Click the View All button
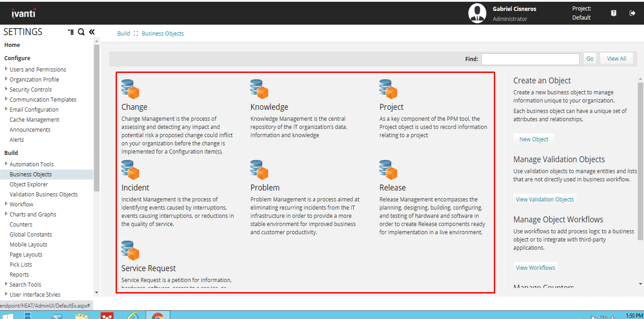 [616, 59]
